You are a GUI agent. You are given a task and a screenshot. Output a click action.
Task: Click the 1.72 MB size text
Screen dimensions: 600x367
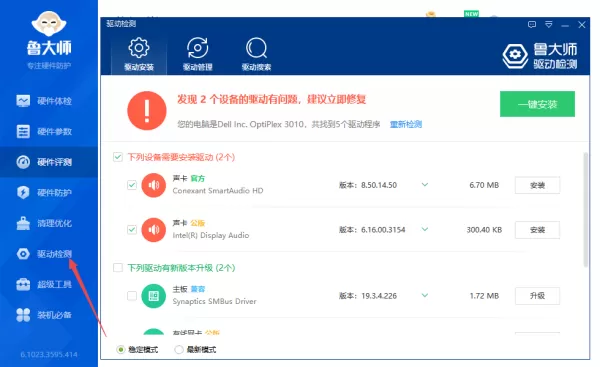pos(484,296)
